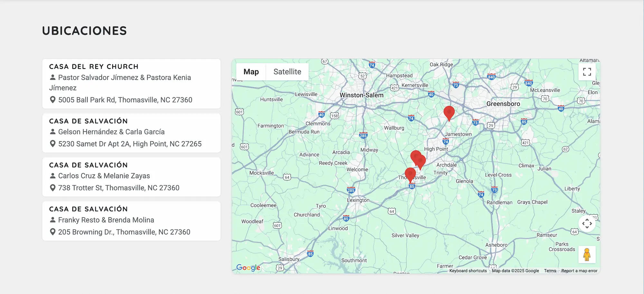Open the map camera controls
The height and width of the screenshot is (294, 644).
point(587,223)
